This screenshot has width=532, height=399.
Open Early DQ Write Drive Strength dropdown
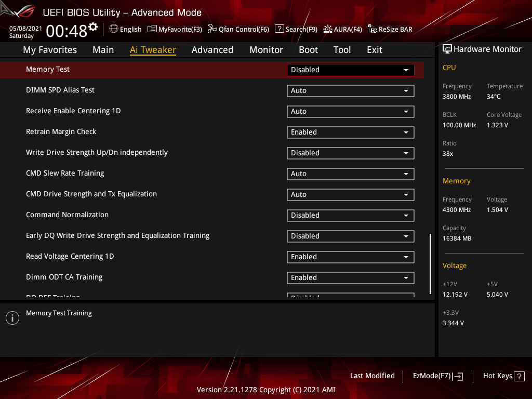tap(351, 236)
